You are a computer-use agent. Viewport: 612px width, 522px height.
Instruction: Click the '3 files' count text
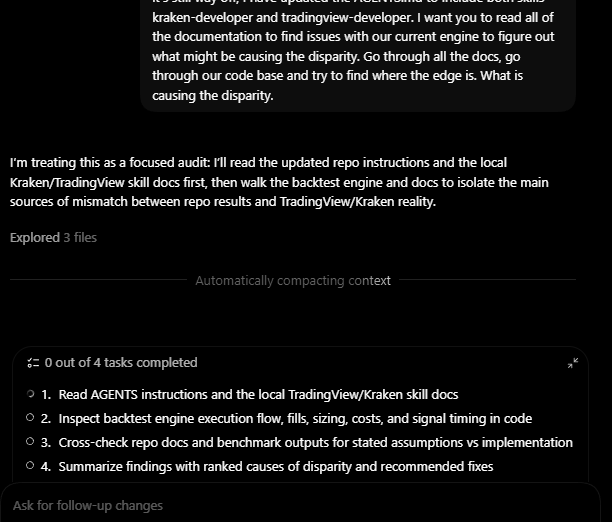click(x=80, y=237)
